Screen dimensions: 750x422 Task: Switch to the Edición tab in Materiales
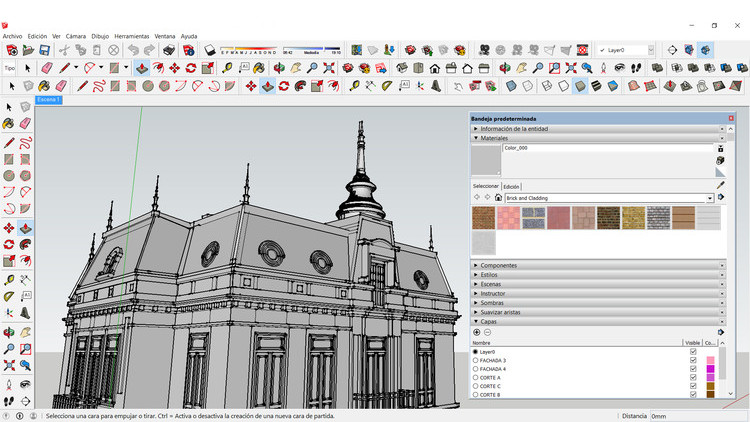pyautogui.click(x=511, y=187)
